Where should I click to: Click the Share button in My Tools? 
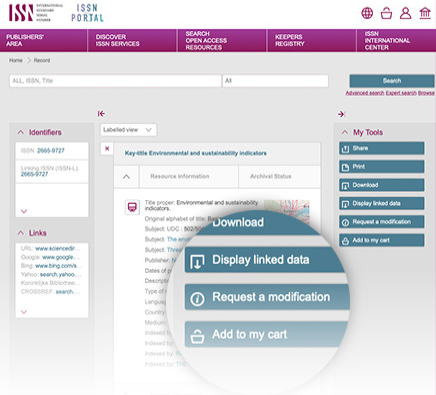[x=382, y=148]
